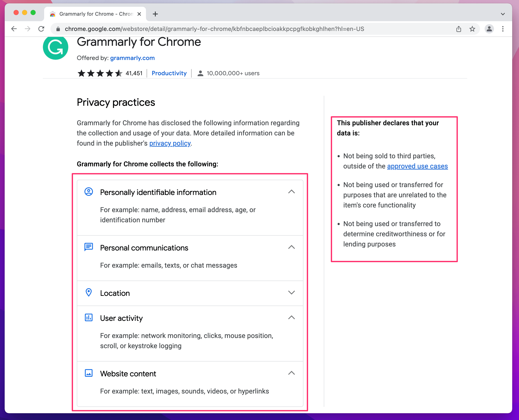Screen dimensions: 519x420
Task: Open the publisher's privacy policy link
Action: pos(170,143)
